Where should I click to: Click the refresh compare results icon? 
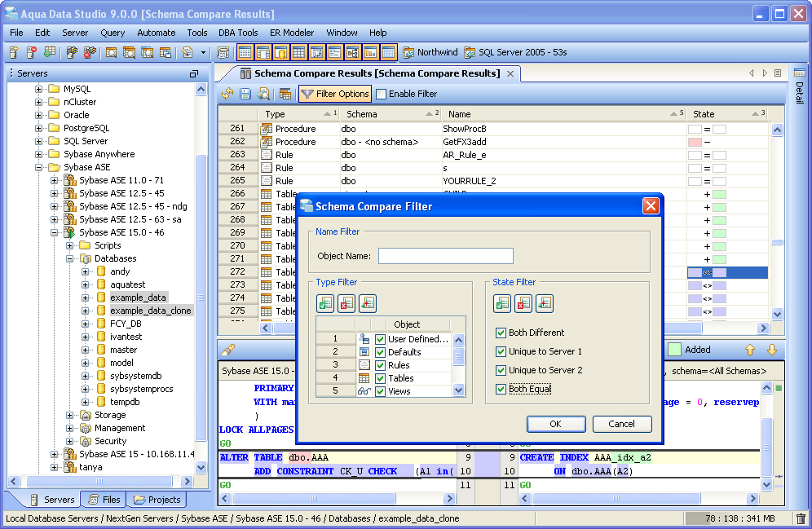pos(227,94)
